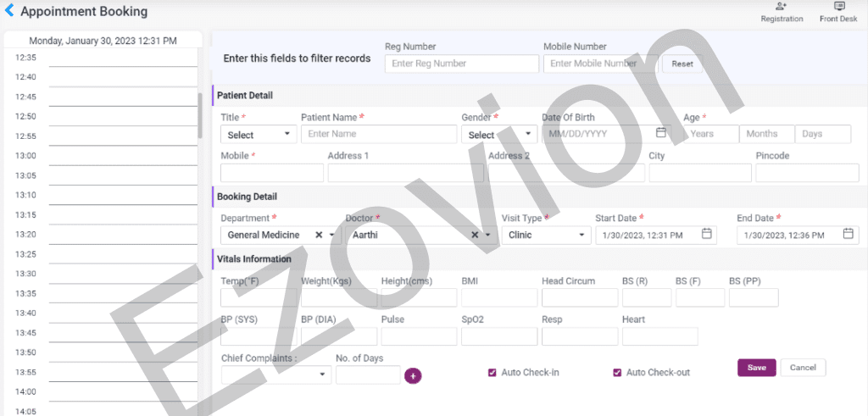
Task: Add chief complaint with the plus button
Action: (x=413, y=375)
